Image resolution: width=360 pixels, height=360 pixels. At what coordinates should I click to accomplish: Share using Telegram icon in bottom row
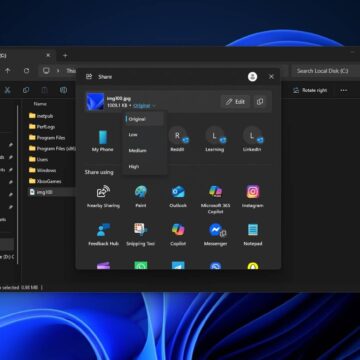coord(178,266)
